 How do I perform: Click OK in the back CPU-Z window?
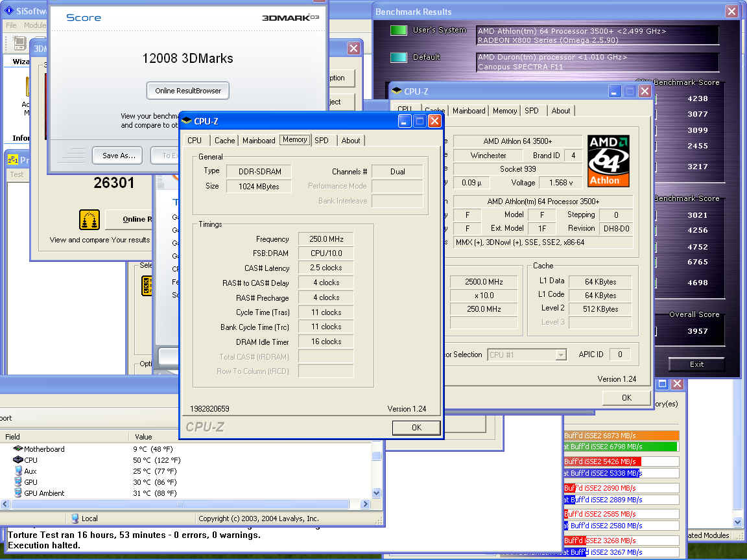click(626, 397)
